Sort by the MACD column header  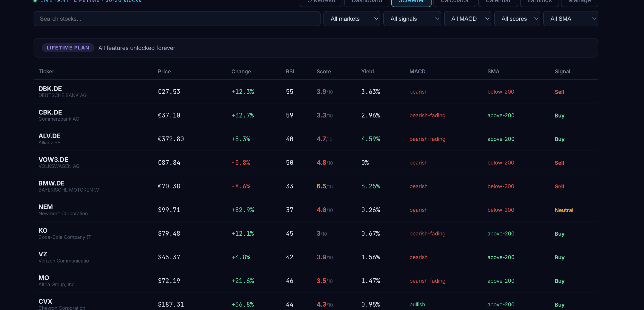pos(417,71)
